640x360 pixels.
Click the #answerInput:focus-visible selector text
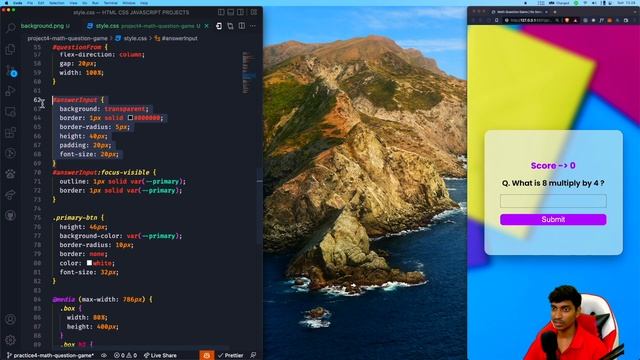[101, 172]
